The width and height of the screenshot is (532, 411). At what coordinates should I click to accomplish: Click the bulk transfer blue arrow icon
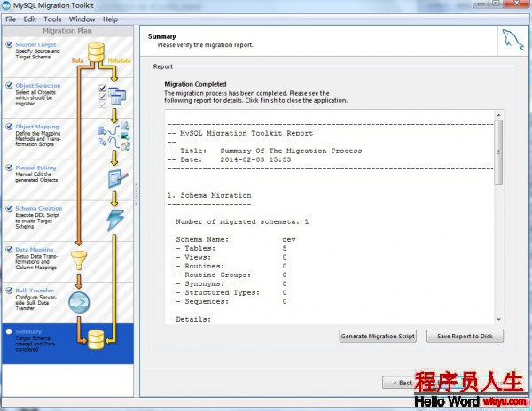(79, 302)
